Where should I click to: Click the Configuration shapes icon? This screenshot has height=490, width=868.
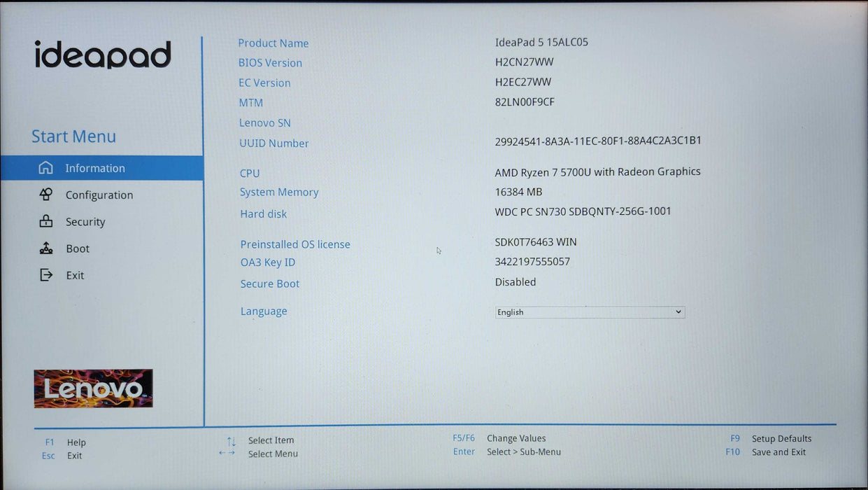click(45, 195)
